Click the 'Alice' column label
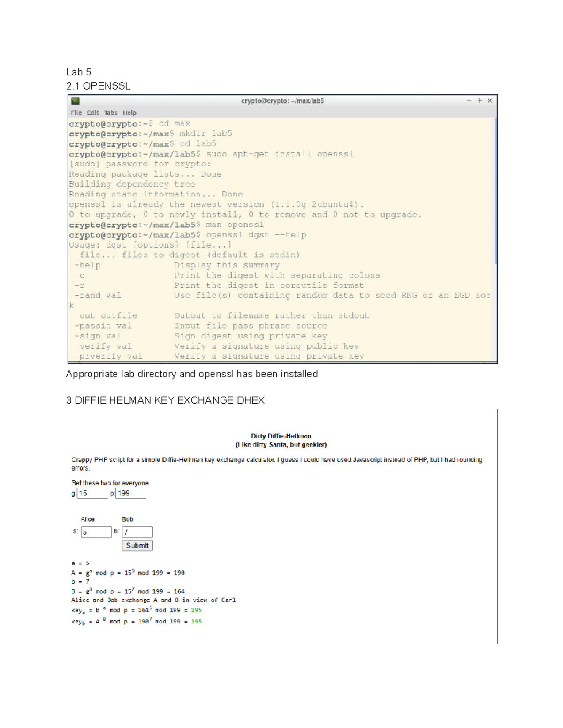This screenshot has width=563, height=728. point(88,519)
